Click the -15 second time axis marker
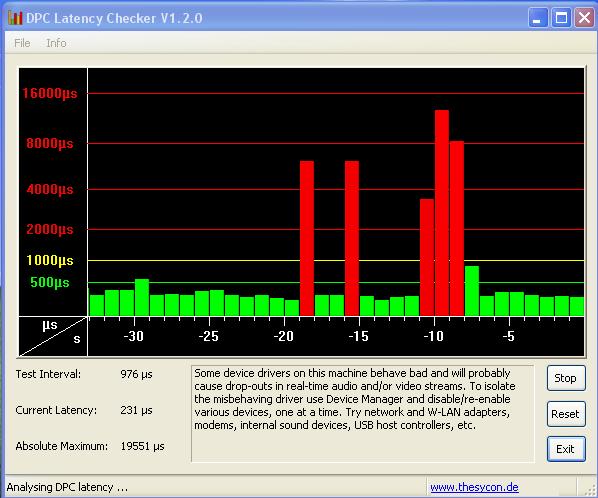 point(358,336)
